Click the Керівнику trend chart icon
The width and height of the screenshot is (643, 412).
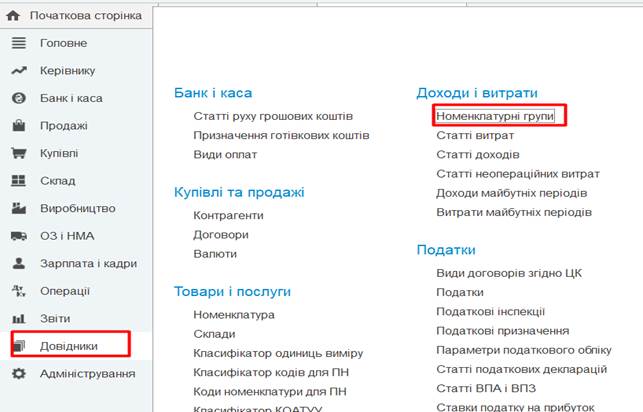coord(17,71)
